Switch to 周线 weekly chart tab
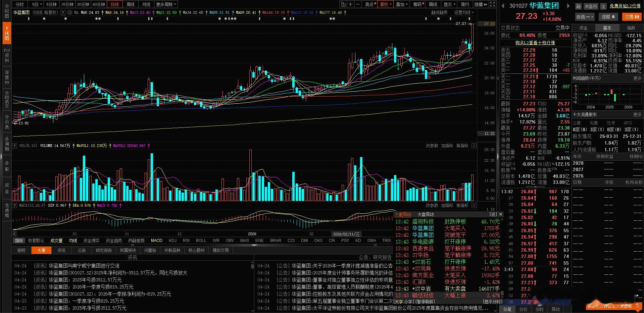The image size is (644, 313). [130, 4]
